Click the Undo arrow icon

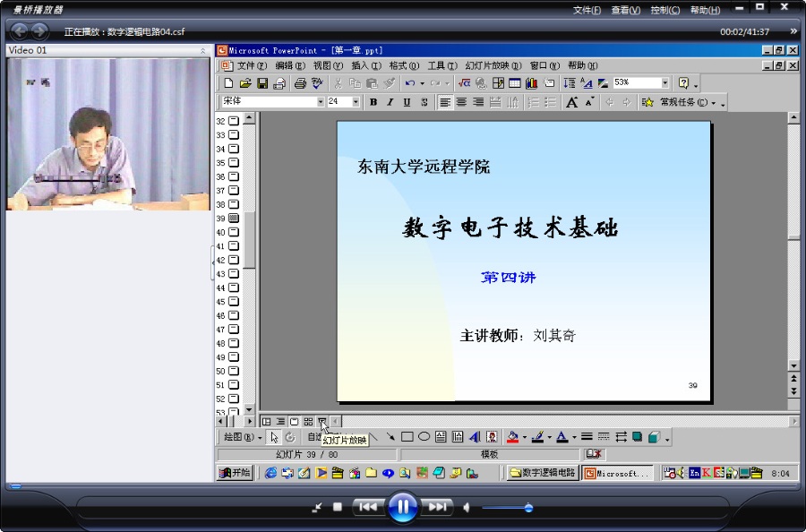tap(410, 83)
